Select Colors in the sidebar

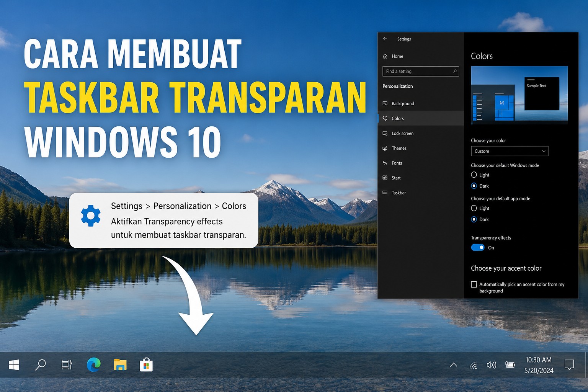coord(421,118)
